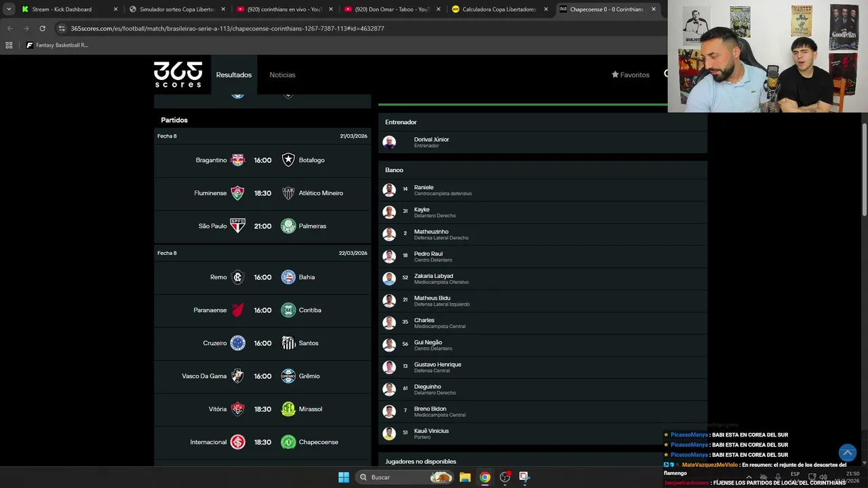Click the Chrome icon in taskbar

485,477
